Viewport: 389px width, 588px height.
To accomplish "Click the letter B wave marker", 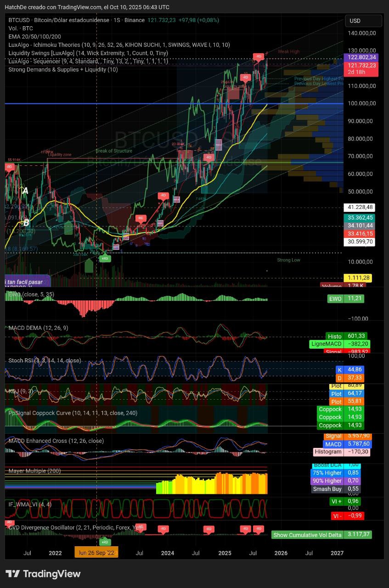I will pyautogui.click(x=26, y=222).
